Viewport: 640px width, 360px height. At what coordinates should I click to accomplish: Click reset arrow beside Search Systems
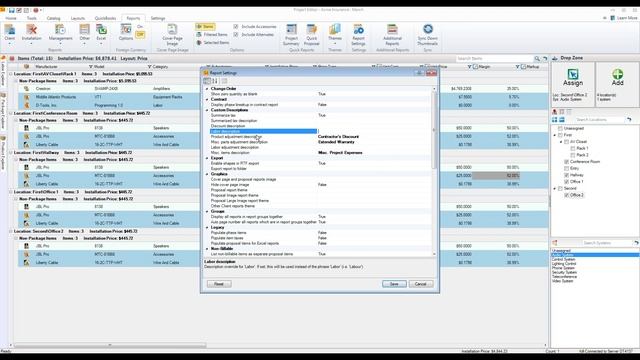click(x=636, y=243)
